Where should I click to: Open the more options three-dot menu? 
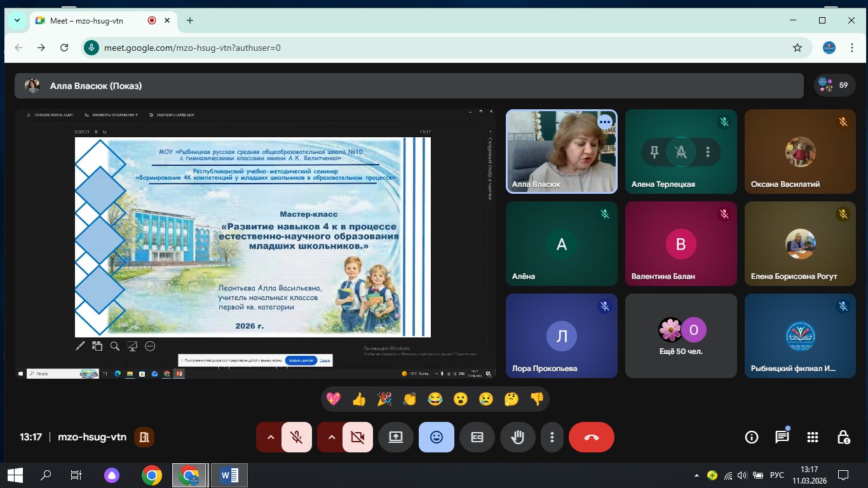(552, 437)
